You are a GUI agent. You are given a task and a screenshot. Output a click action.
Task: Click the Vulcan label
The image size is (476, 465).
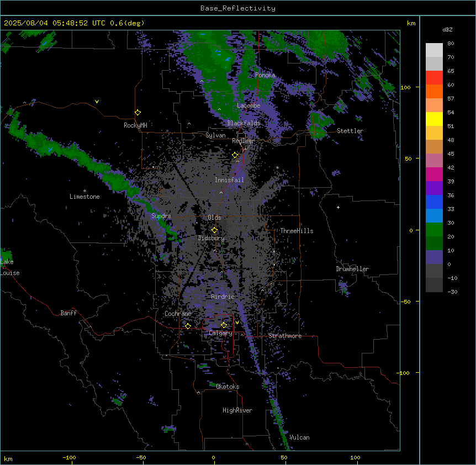(299, 437)
